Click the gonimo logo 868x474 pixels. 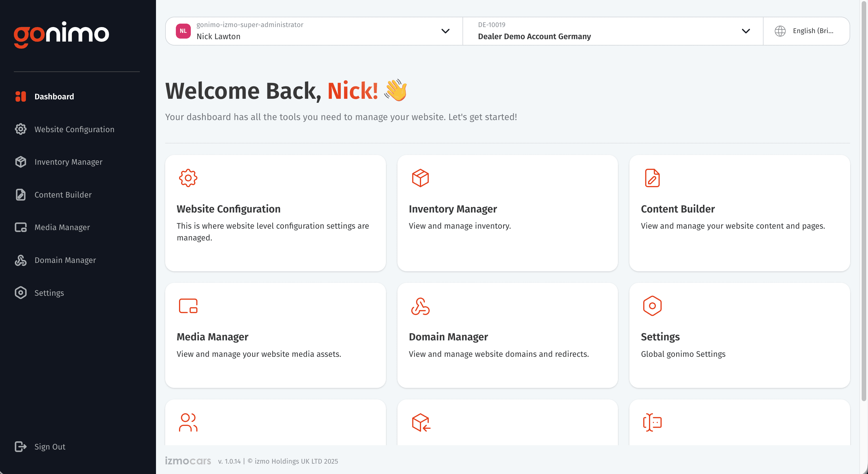pos(61,34)
